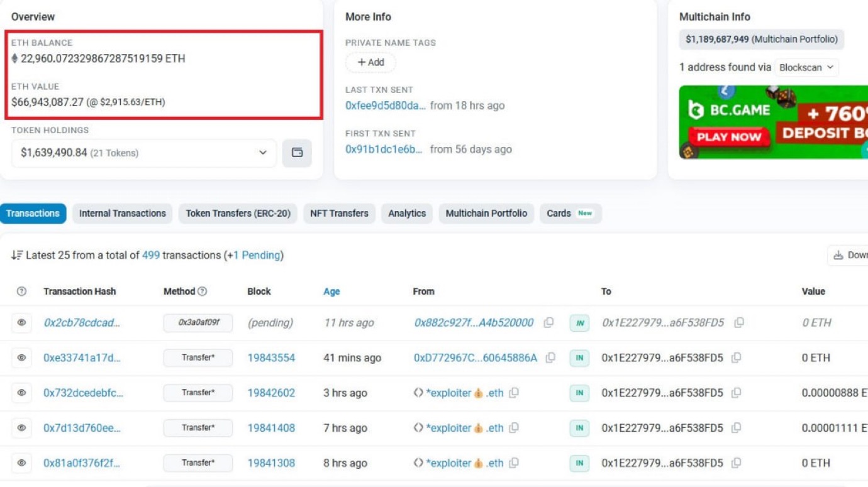Copy the 0x882c927f...A4b520000 from address
The height and width of the screenshot is (487, 868).
pos(548,323)
